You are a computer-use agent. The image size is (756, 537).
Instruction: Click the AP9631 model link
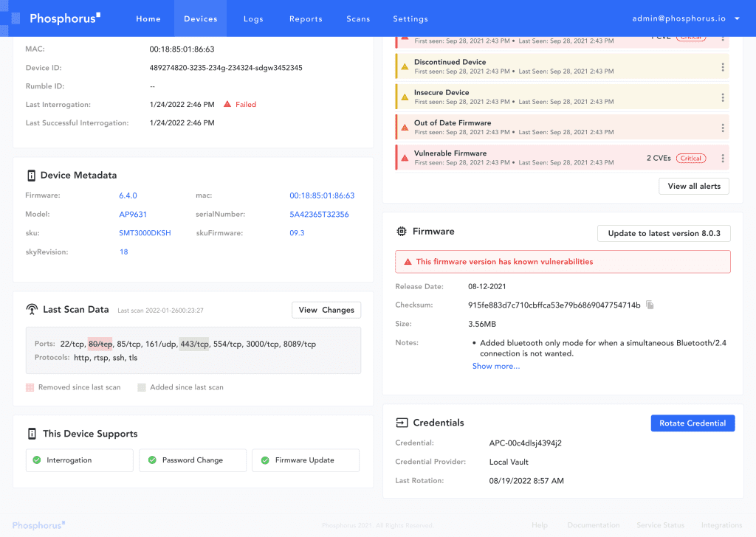134,215
